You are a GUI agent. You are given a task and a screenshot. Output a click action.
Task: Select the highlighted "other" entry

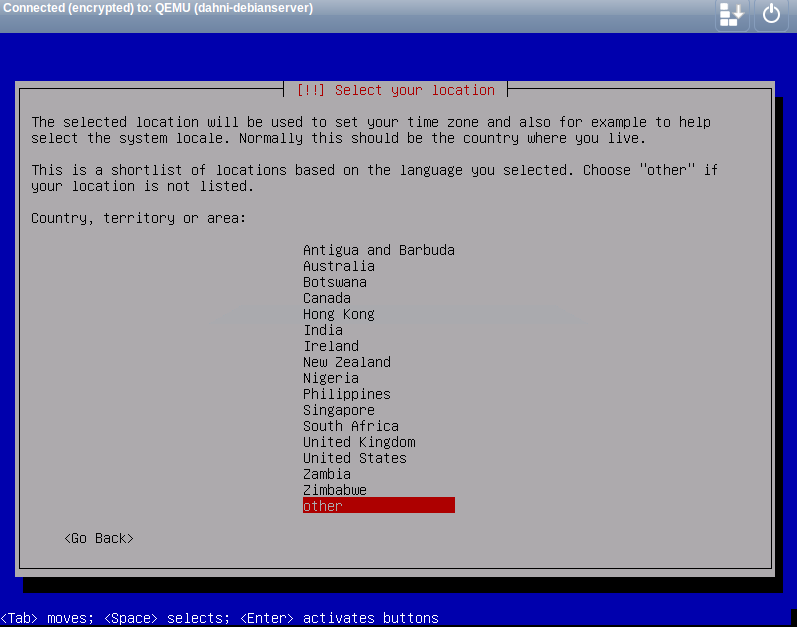379,506
